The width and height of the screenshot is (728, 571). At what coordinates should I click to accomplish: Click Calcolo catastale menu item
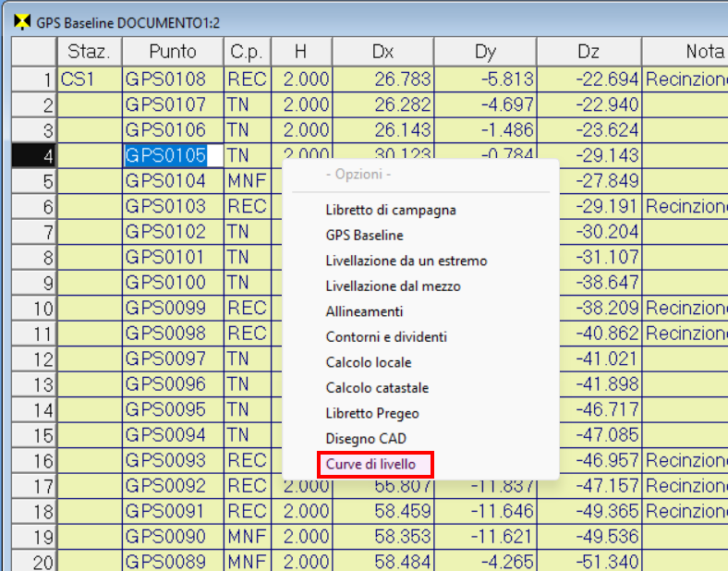click(377, 388)
